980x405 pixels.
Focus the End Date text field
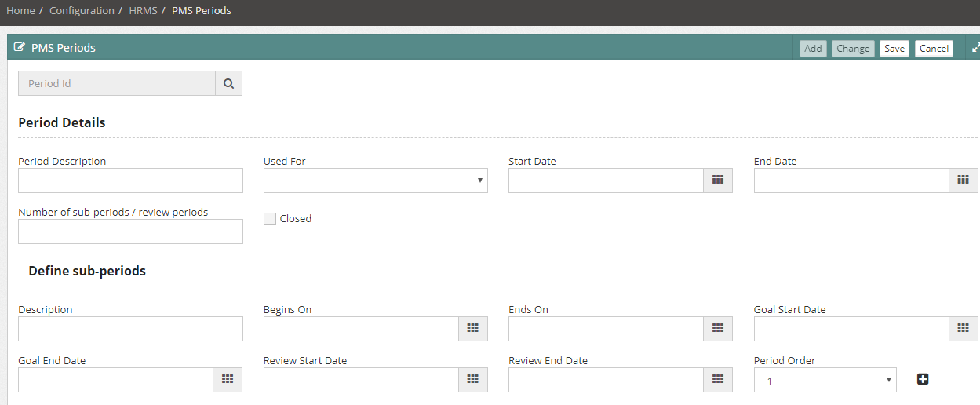pos(852,181)
